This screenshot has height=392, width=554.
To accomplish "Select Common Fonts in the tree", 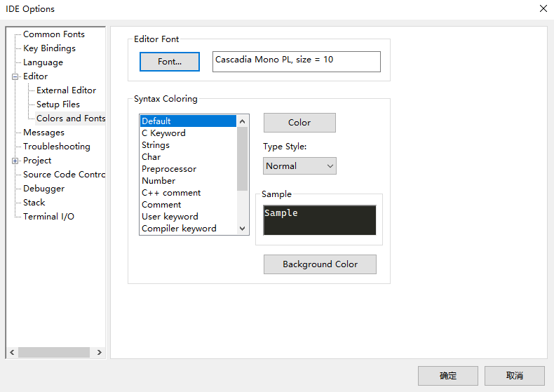I will pos(54,34).
